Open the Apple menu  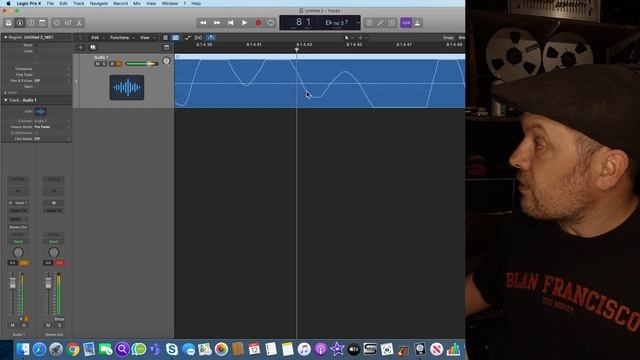coord(8,3)
